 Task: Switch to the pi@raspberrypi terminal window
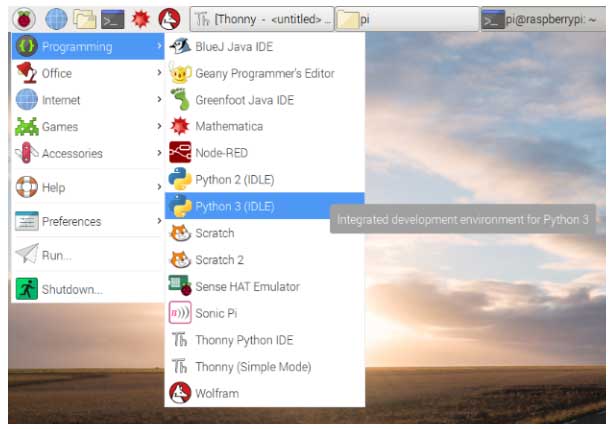click(x=545, y=18)
